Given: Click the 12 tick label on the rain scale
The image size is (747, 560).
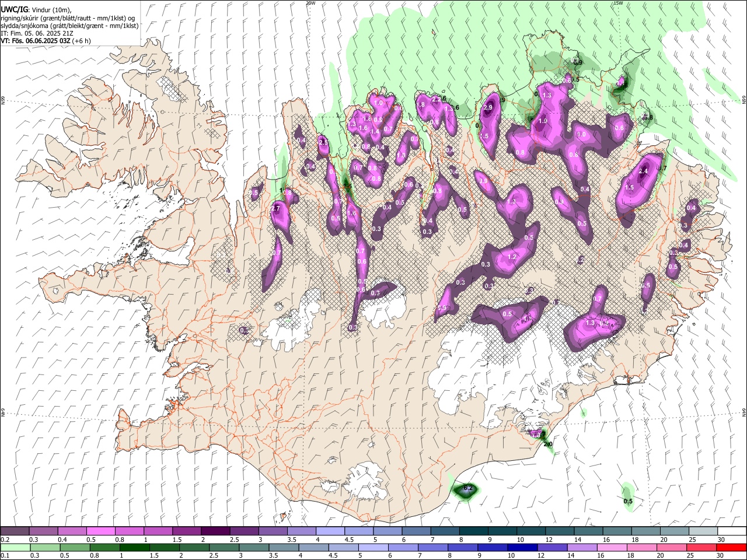Looking at the screenshot, I should (x=540, y=555).
